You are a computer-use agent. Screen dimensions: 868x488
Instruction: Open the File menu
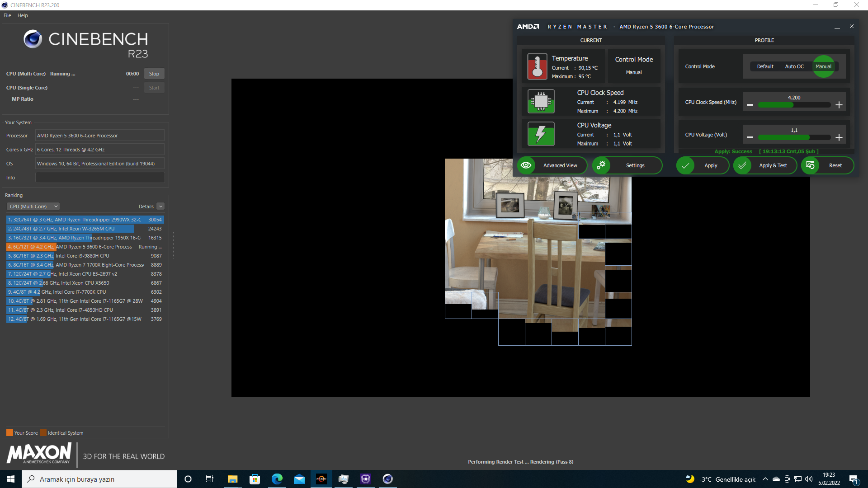click(7, 15)
